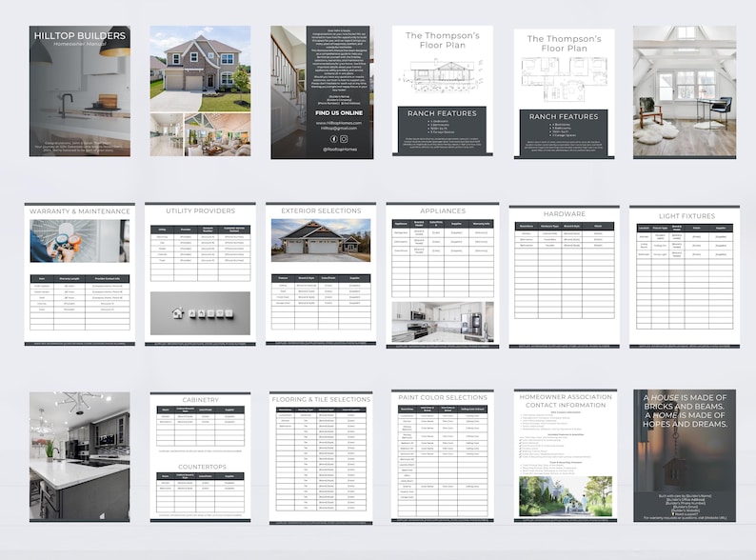Screen dimensions: 756x560
Task: Open the Hardware page
Action: click(x=564, y=276)
